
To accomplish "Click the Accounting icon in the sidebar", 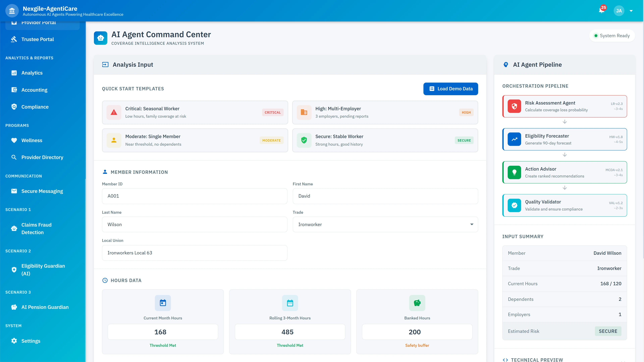I will [x=14, y=90].
